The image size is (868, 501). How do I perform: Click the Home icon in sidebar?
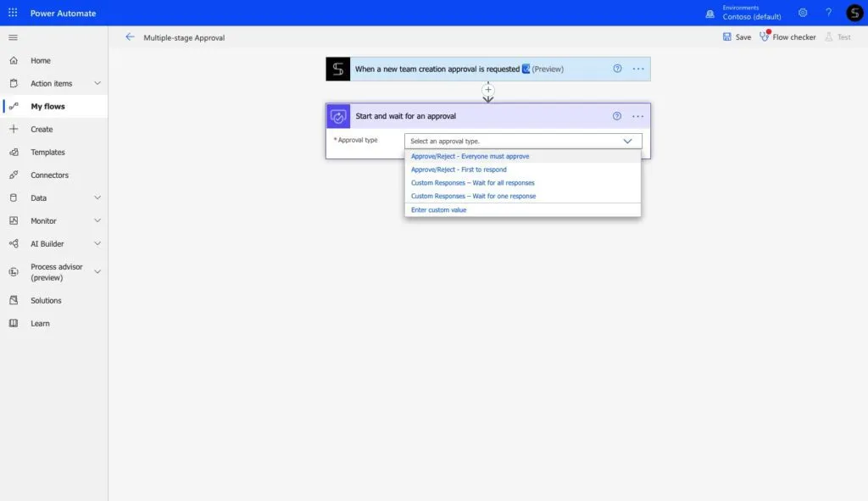tap(14, 60)
